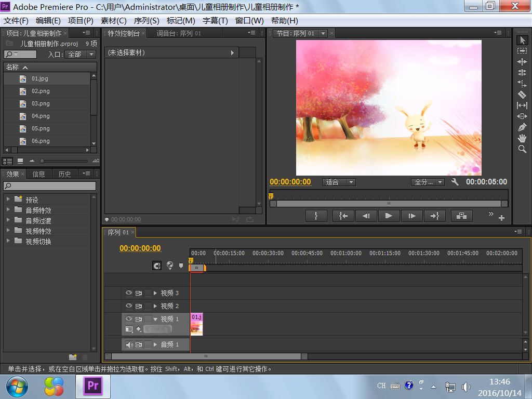Click the timeline work area bar
532x399 pixels.
click(197, 268)
